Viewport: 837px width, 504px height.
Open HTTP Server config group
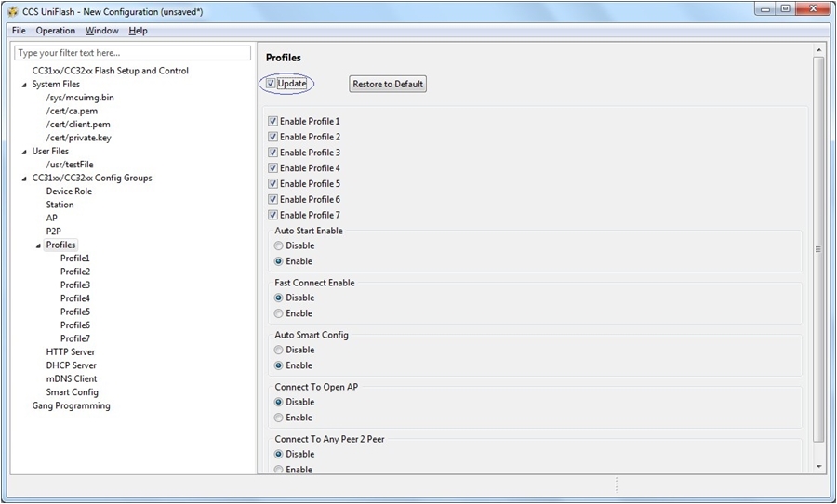71,351
